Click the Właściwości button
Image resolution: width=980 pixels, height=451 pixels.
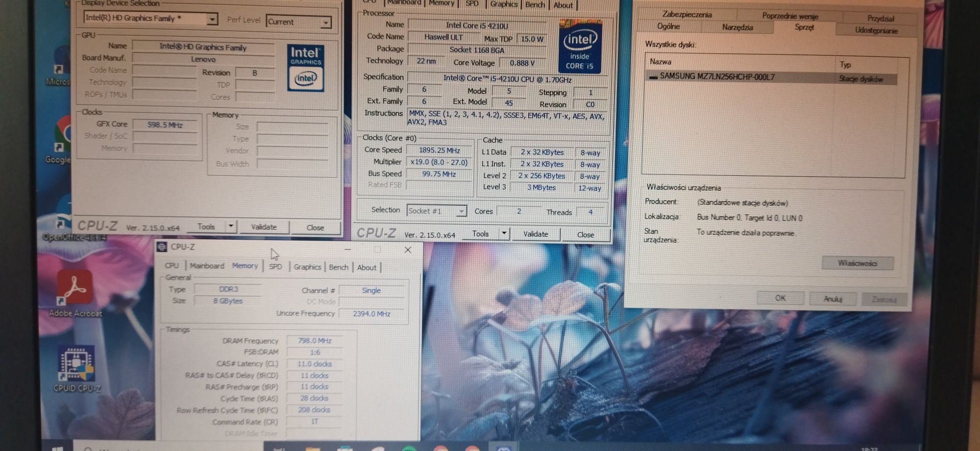857,263
